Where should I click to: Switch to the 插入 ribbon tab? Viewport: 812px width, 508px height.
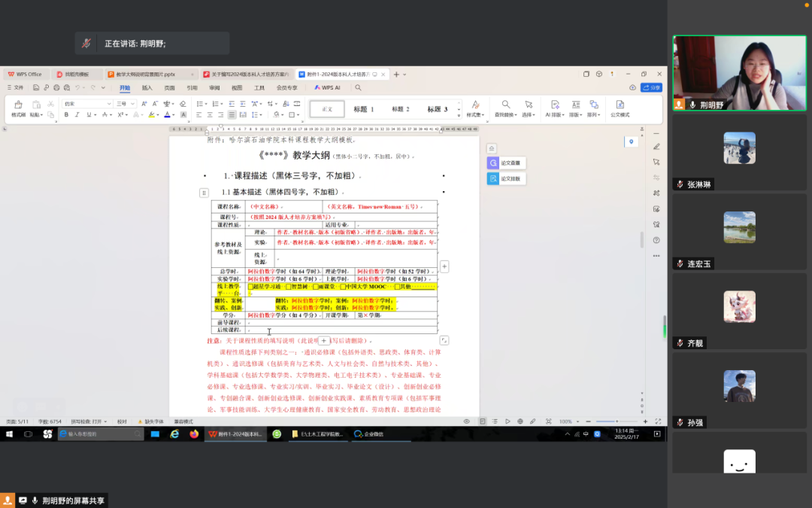point(147,87)
